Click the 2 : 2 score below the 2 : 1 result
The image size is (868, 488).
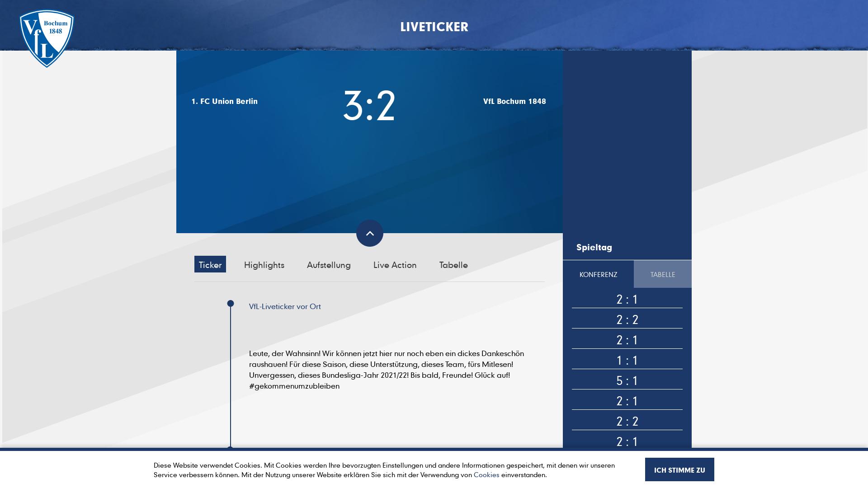click(x=627, y=319)
